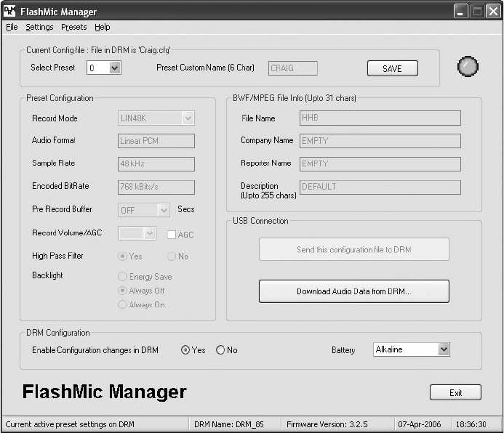Select Yes for Enable Configuration changes
The width and height of the screenshot is (504, 433).
click(x=185, y=350)
